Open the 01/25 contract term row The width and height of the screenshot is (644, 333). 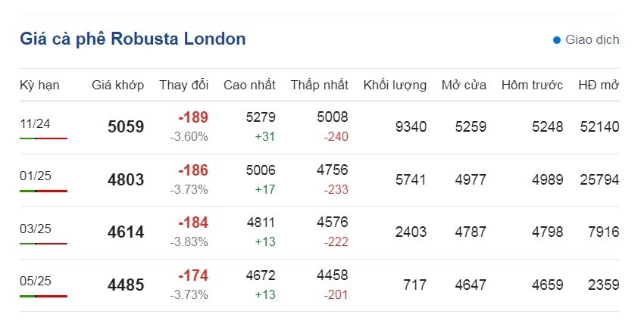pyautogui.click(x=320, y=180)
